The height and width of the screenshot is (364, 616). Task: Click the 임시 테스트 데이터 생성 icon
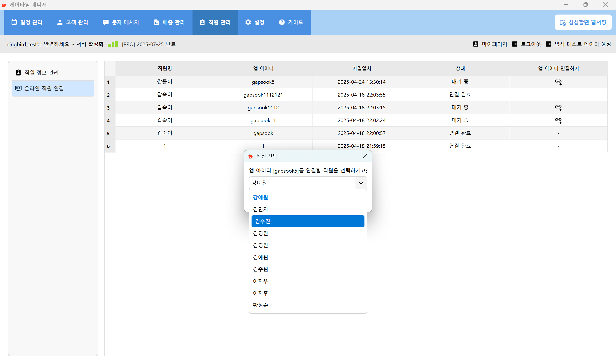pos(548,44)
